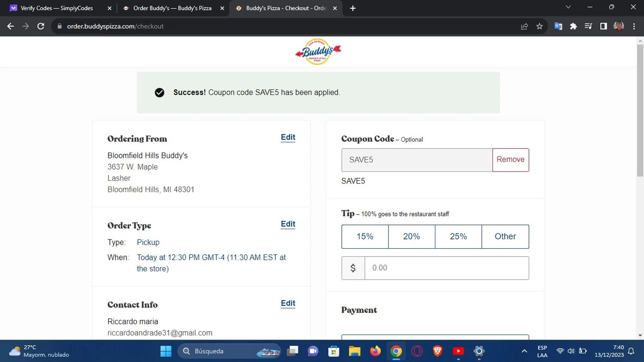644x362 pixels.
Task: Click the taskbar Búsqueda search box
Action: (x=230, y=351)
